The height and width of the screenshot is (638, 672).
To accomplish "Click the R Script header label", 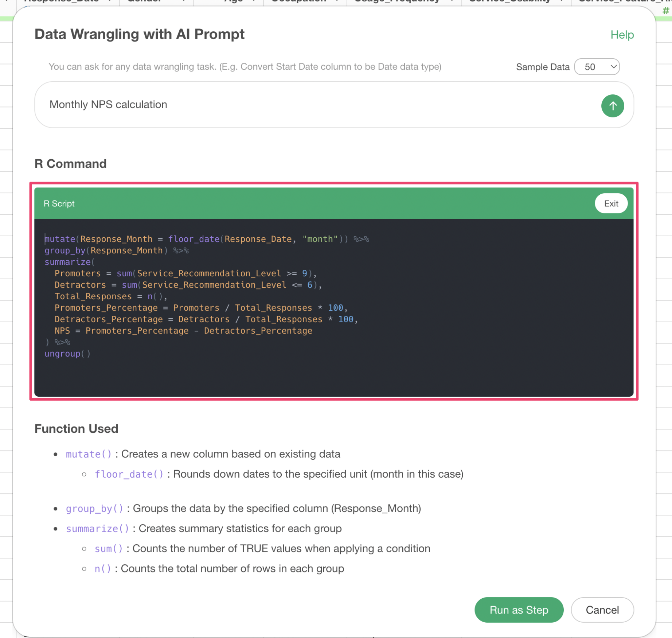I will (x=59, y=203).
